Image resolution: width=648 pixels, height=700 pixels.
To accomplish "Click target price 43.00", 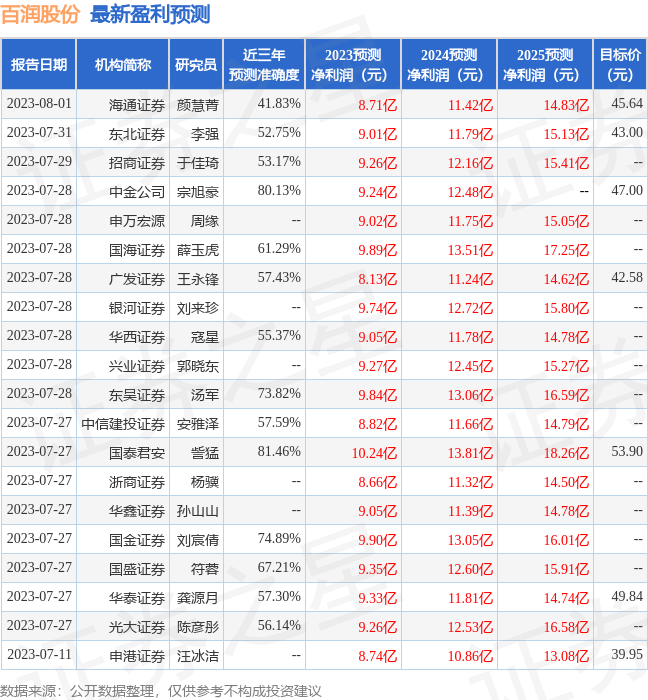I will tap(627, 133).
